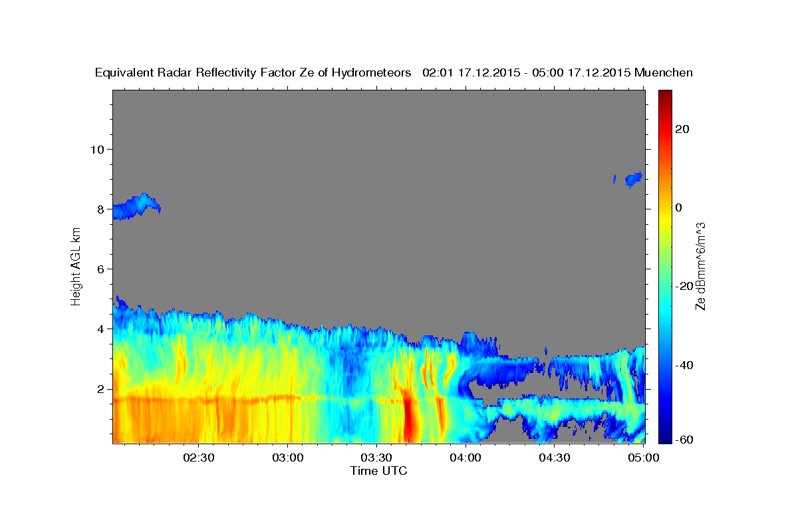Select the date range text '02:01 17.12.2015 - 05:00 17.12.2015 Muenchen'
Viewport: 798px width, 532px height.
558,73
